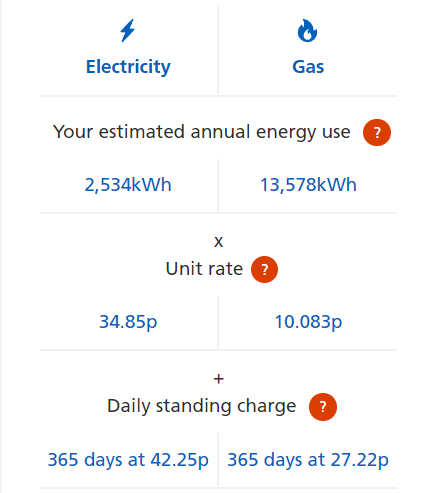The width and height of the screenshot is (430, 493).
Task: Click the 2,534kWh electricity usage value
Action: click(128, 185)
